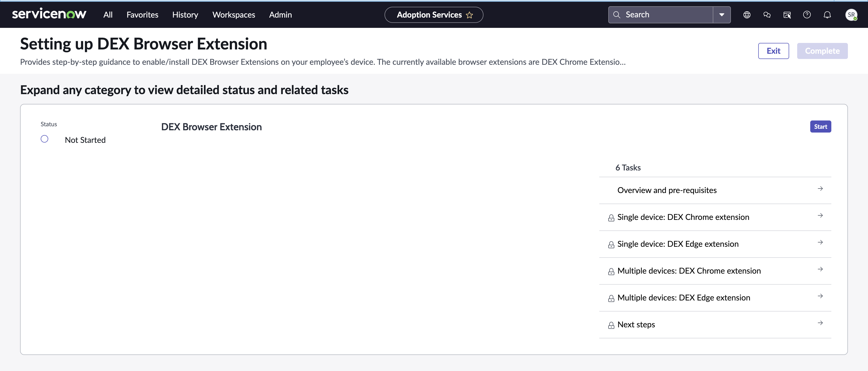Image resolution: width=868 pixels, height=371 pixels.
Task: Select the Not Started status circle
Action: pos(44,139)
